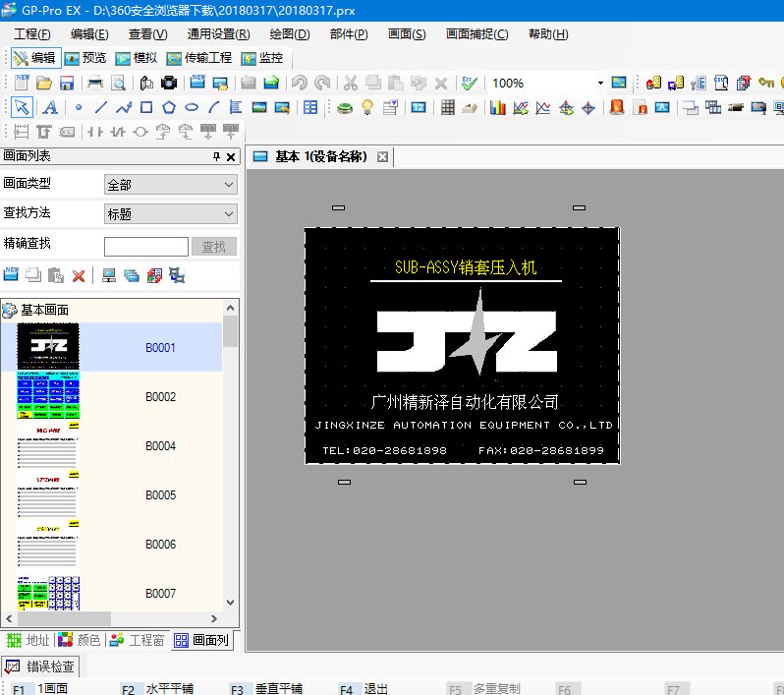Open the 画面类型 dropdown showing 全部
784x695 pixels.
point(171,185)
